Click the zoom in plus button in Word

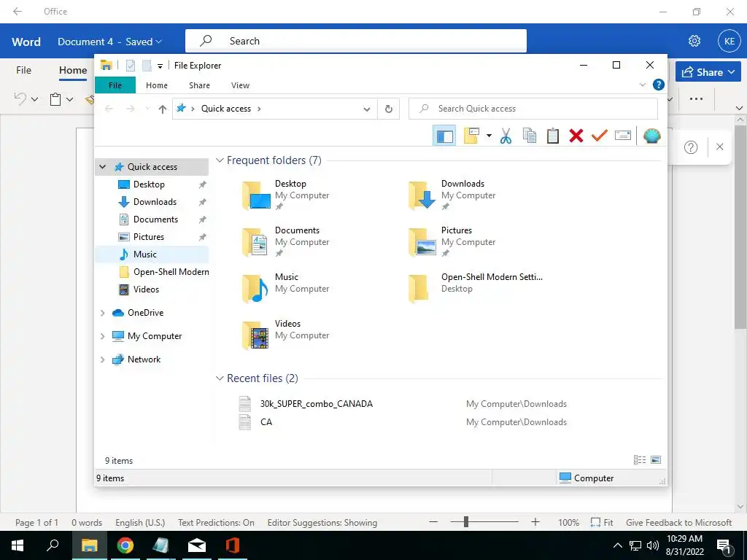click(535, 522)
